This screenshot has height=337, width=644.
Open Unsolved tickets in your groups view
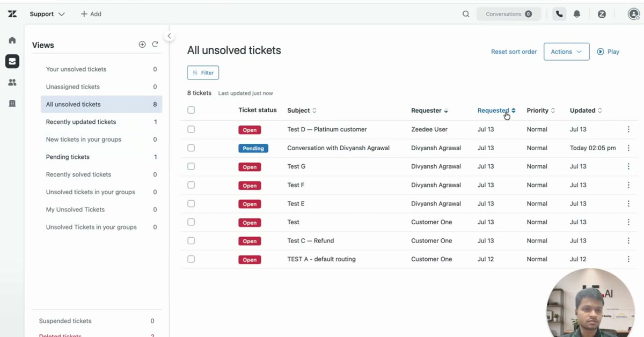(101, 192)
